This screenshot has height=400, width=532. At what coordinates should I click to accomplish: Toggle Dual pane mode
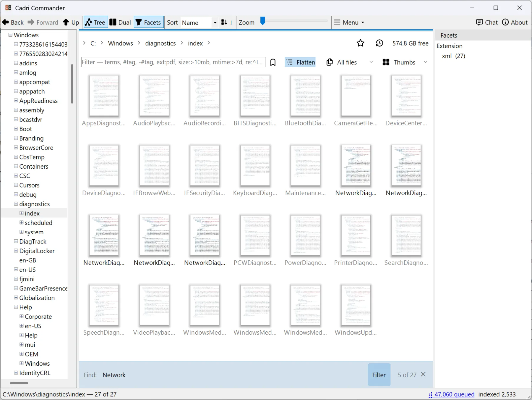(120, 22)
